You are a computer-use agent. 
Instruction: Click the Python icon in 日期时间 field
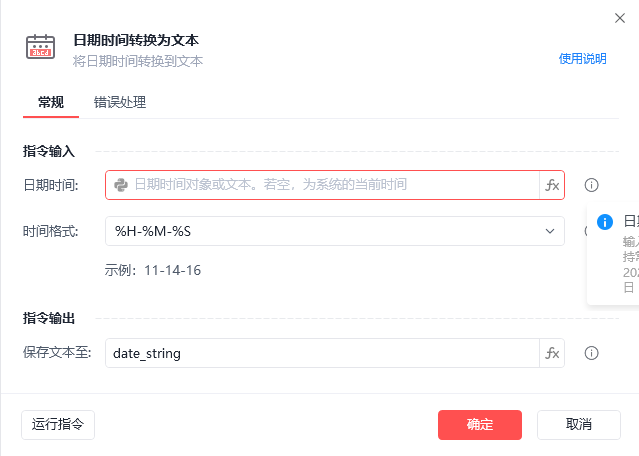[120, 185]
